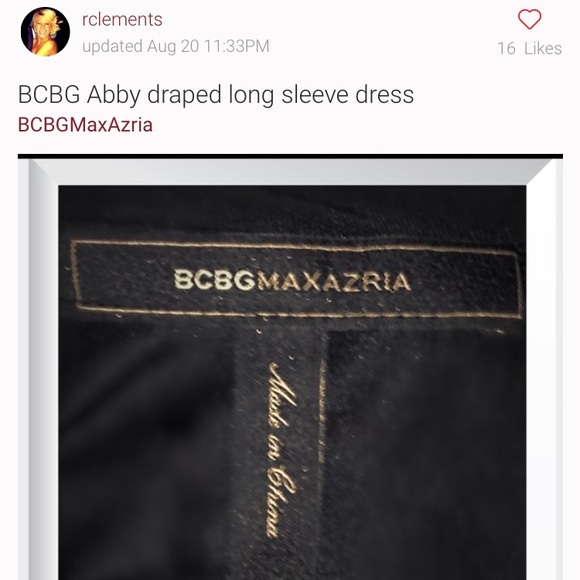View the 16 Likes count
Screen dimensions: 580x580
click(x=529, y=48)
